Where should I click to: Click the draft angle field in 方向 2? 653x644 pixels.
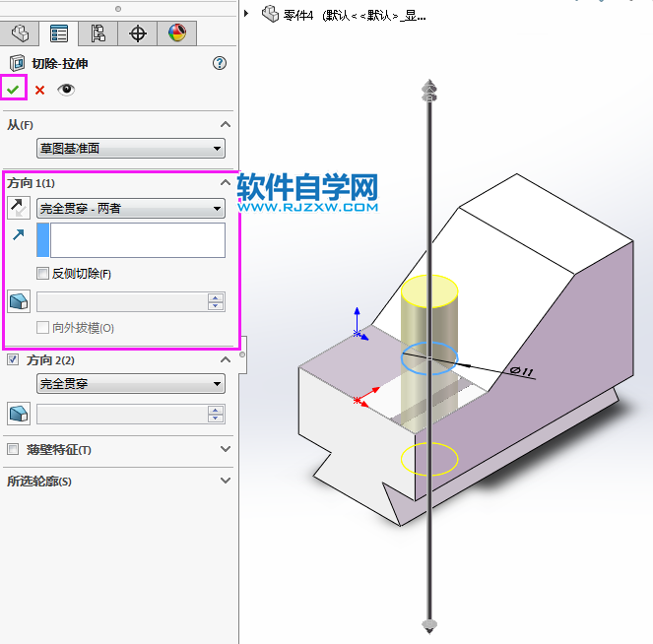coord(121,415)
